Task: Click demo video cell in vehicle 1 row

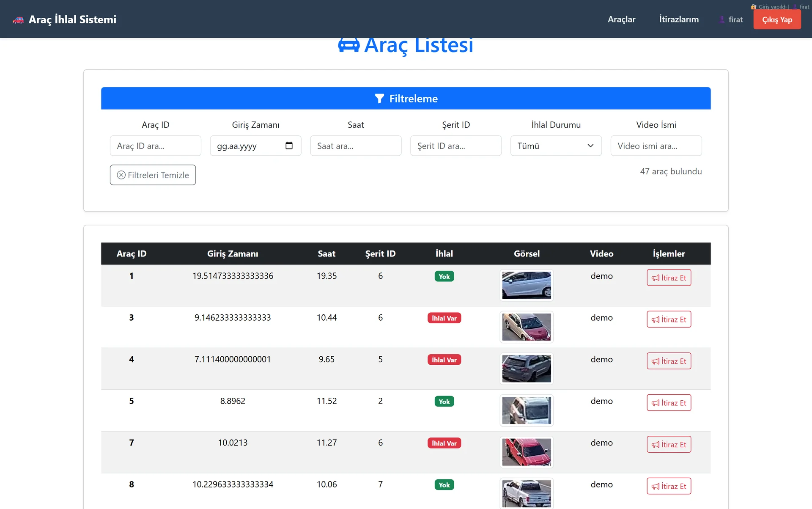Action: pyautogui.click(x=601, y=276)
